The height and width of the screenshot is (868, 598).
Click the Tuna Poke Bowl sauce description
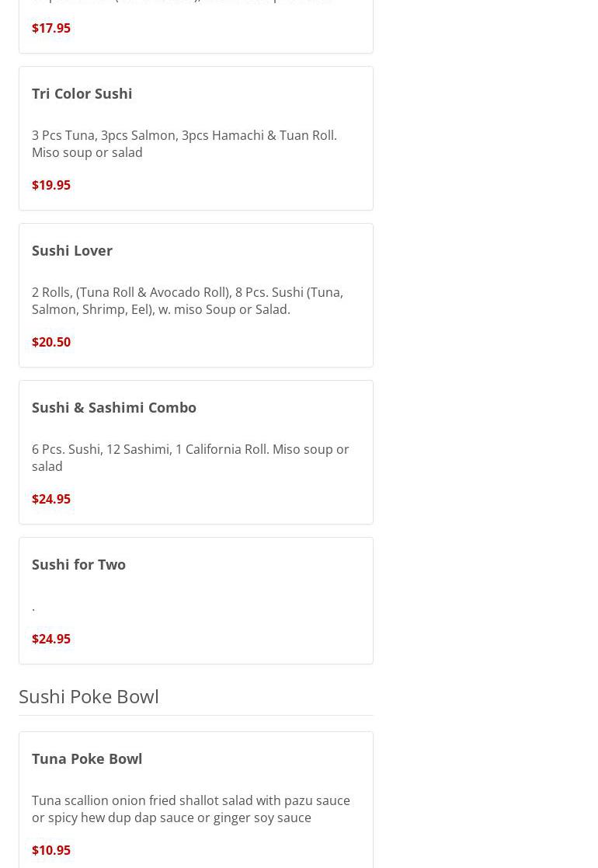coord(190,809)
